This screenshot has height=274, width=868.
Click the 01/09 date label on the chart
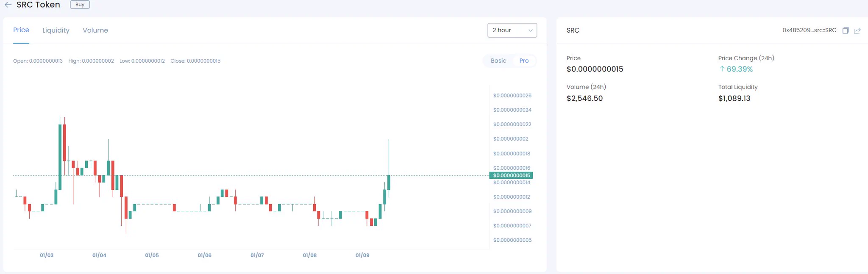tap(362, 255)
